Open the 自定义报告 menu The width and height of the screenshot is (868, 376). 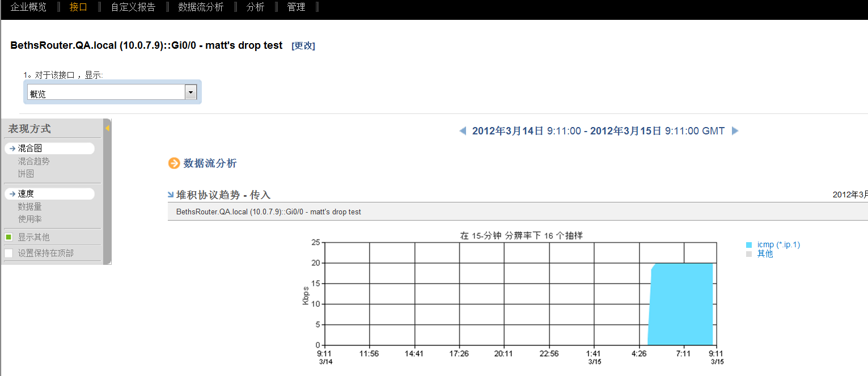(133, 7)
